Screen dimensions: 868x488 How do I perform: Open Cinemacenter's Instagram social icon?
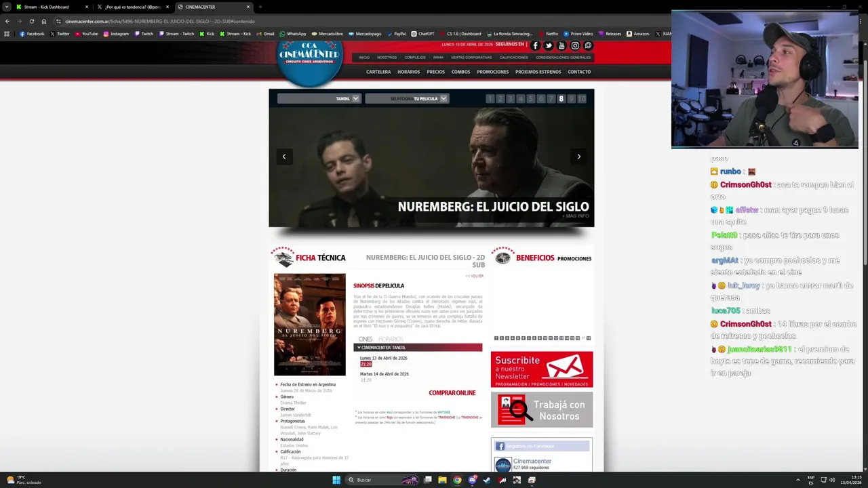coord(575,45)
